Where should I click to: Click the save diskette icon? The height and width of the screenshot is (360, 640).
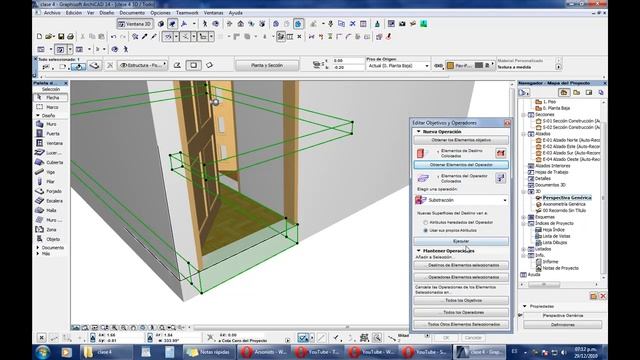click(x=61, y=36)
